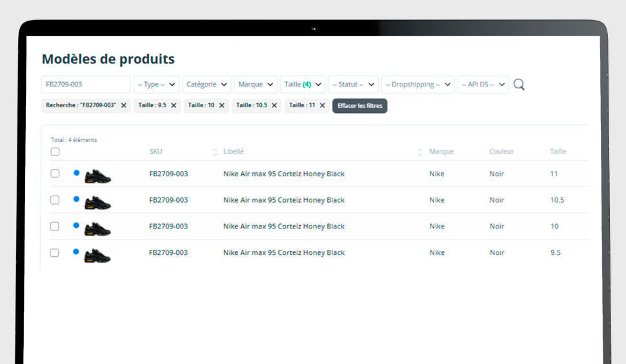Viewport: 626px width, 364px height.
Task: Remove the Taille 9.5 filter chip
Action: pos(174,105)
